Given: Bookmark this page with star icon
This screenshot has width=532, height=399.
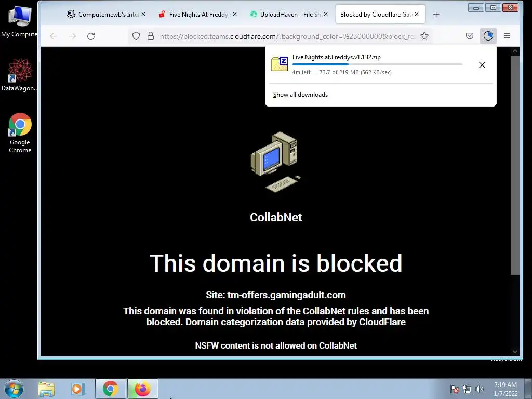Looking at the screenshot, I should 424,36.
